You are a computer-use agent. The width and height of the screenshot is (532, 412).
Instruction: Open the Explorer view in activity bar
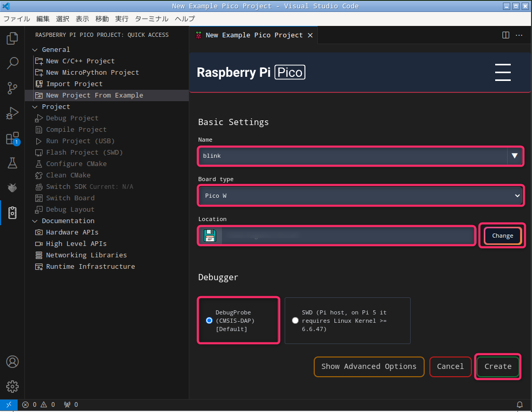12,39
